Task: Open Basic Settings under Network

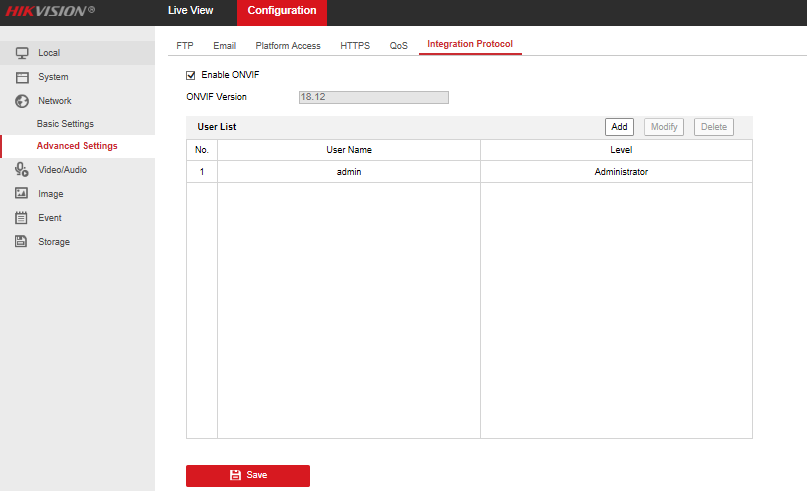Action: tap(65, 124)
